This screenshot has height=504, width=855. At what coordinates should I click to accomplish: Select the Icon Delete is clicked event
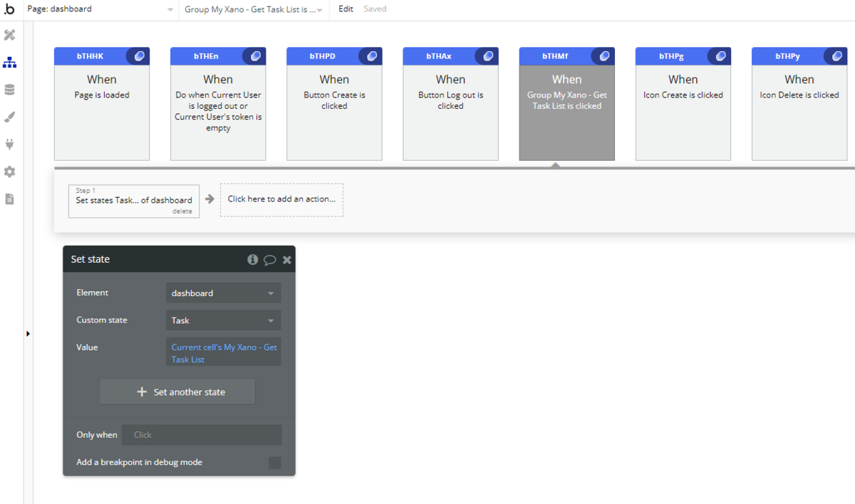[x=799, y=104]
